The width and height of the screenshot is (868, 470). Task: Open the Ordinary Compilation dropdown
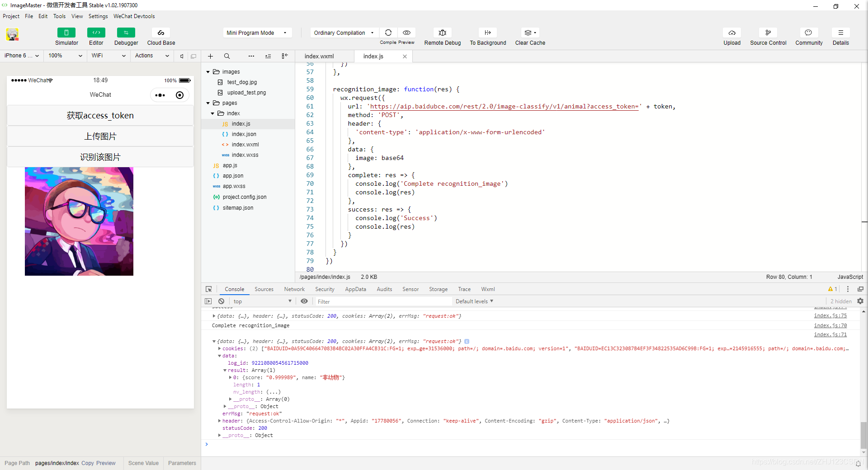pyautogui.click(x=344, y=33)
